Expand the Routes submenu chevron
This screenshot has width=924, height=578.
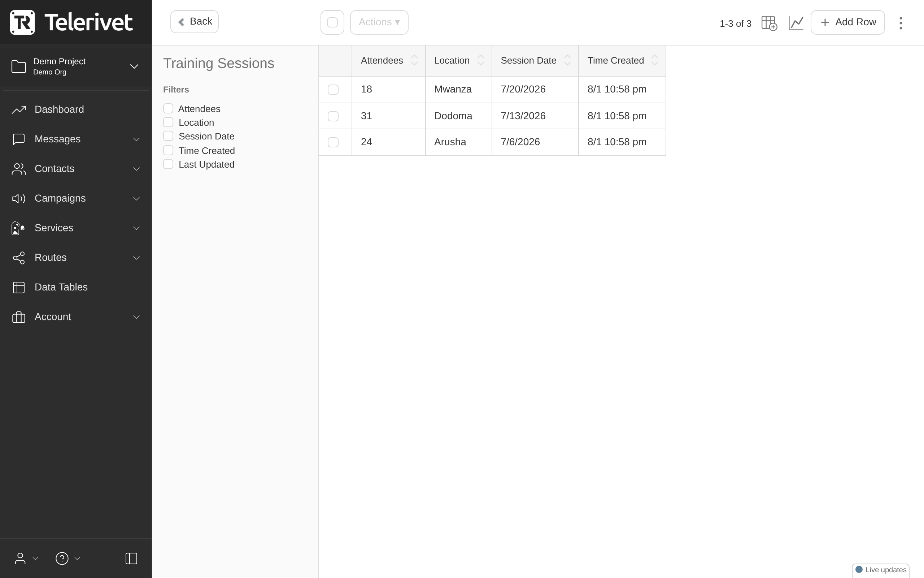(x=136, y=258)
